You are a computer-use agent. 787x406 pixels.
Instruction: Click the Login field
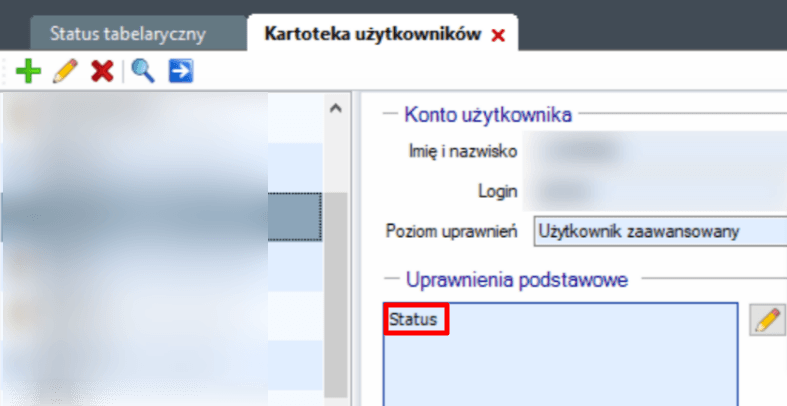(x=654, y=191)
